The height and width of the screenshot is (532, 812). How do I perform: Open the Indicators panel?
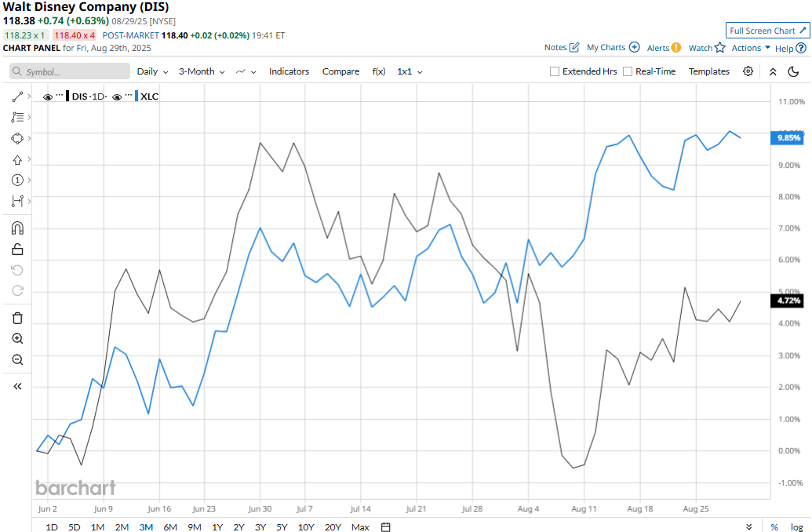tap(289, 71)
